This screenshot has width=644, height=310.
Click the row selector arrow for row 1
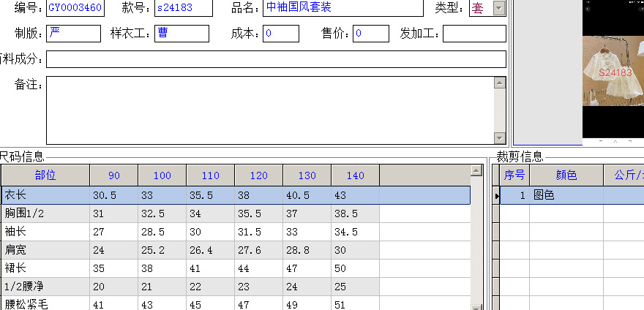(496, 196)
